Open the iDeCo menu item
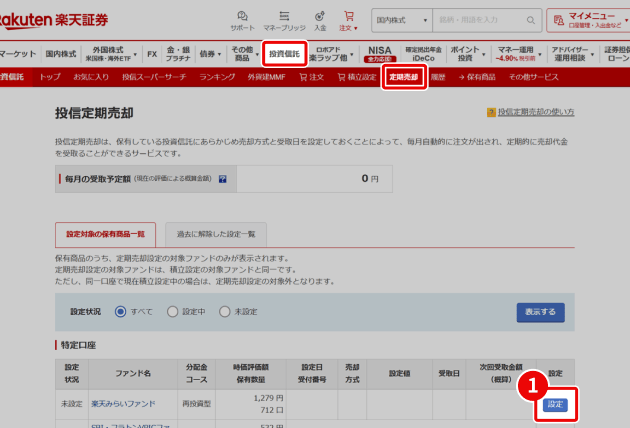This screenshot has height=428, width=630. coord(423,54)
